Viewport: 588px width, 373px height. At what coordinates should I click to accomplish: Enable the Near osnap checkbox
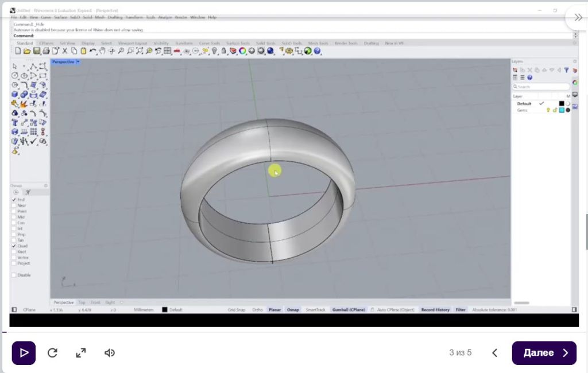[x=14, y=205]
